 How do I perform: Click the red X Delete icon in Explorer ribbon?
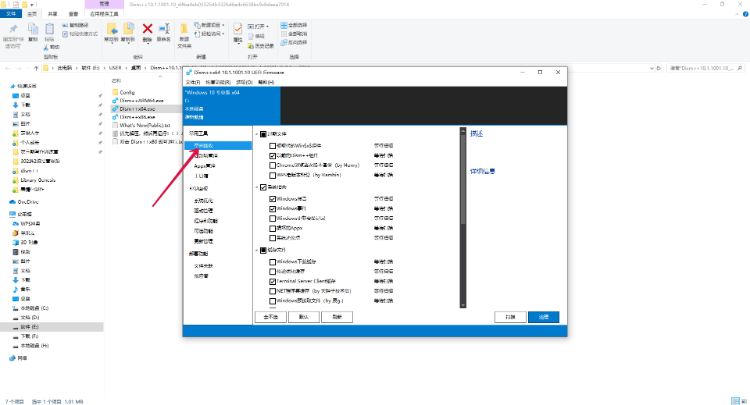147,30
